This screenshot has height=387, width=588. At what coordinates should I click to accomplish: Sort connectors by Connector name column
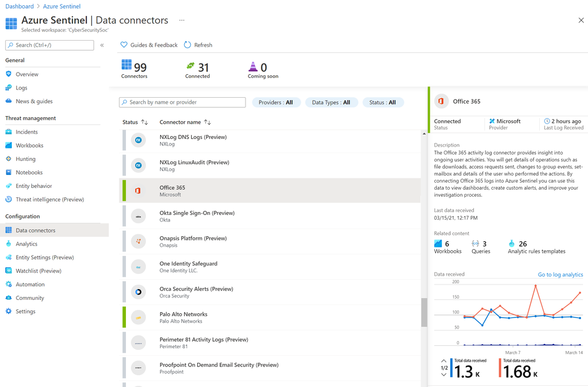point(185,123)
